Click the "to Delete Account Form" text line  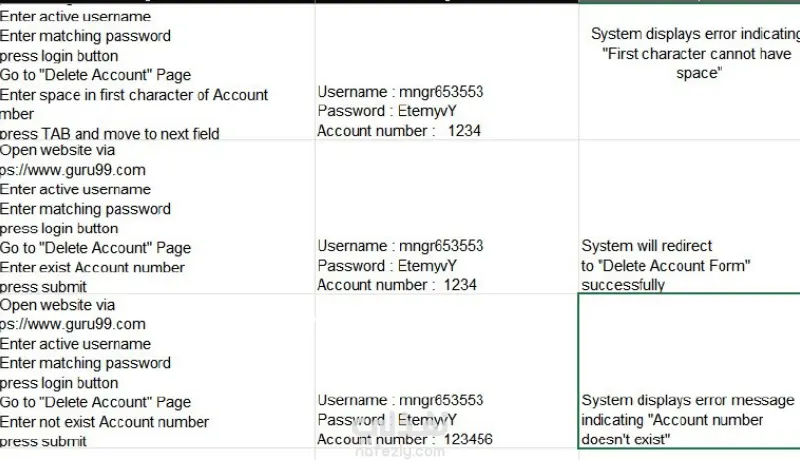point(665,265)
